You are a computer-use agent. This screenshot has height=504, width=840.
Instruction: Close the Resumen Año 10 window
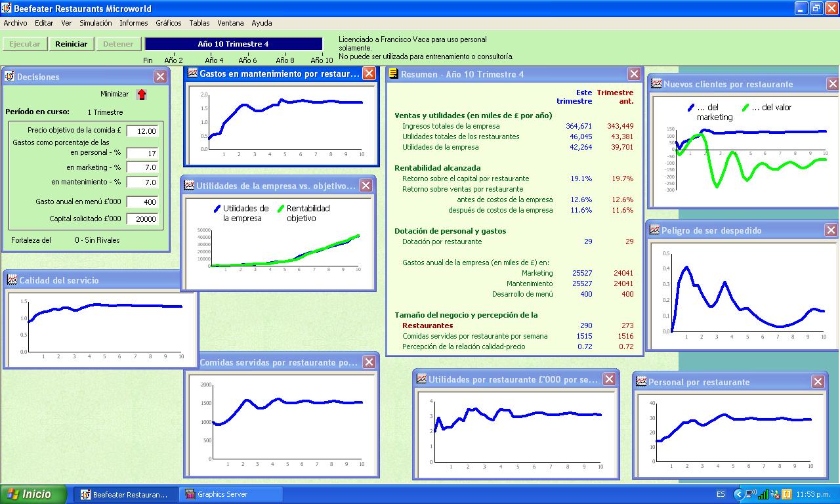point(634,74)
